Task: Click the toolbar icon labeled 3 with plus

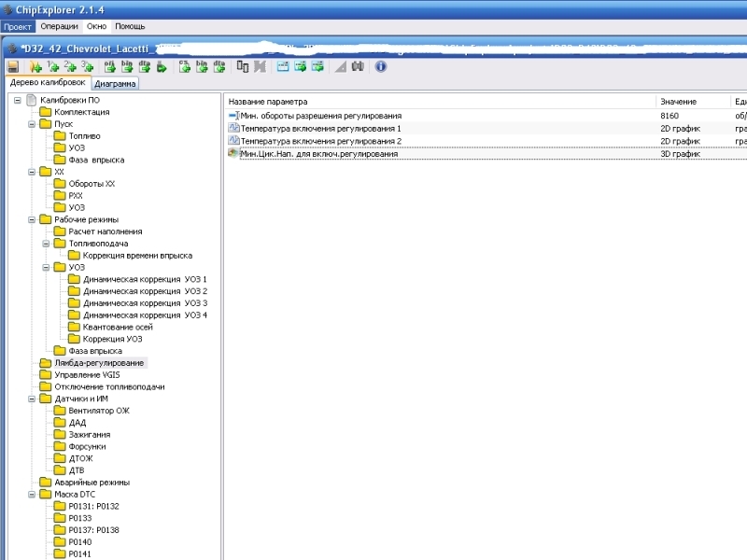Action: tap(86, 67)
